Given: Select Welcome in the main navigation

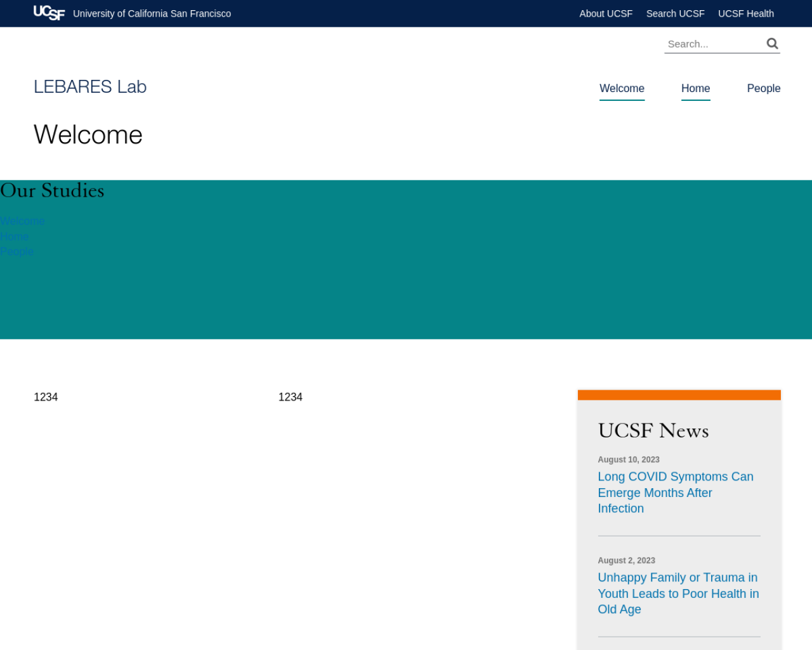Looking at the screenshot, I should [622, 88].
